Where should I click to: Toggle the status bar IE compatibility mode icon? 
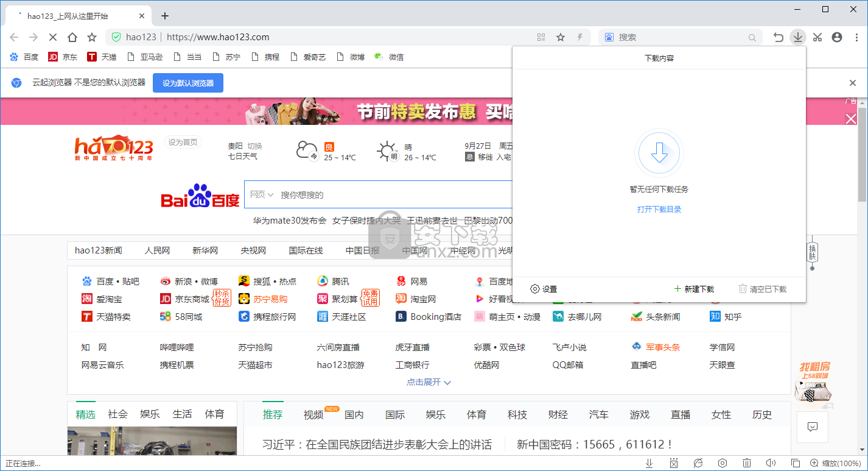698,463
